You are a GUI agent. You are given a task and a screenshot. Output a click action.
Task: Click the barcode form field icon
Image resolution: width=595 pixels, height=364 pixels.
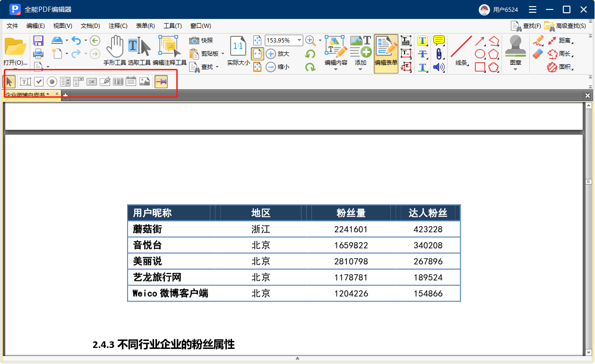pos(118,82)
